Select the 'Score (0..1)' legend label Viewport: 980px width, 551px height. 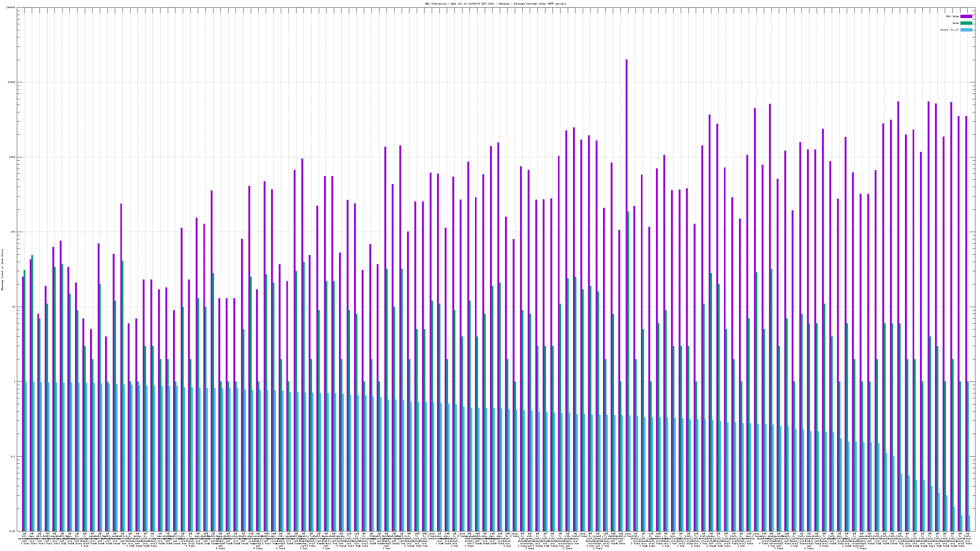949,30
